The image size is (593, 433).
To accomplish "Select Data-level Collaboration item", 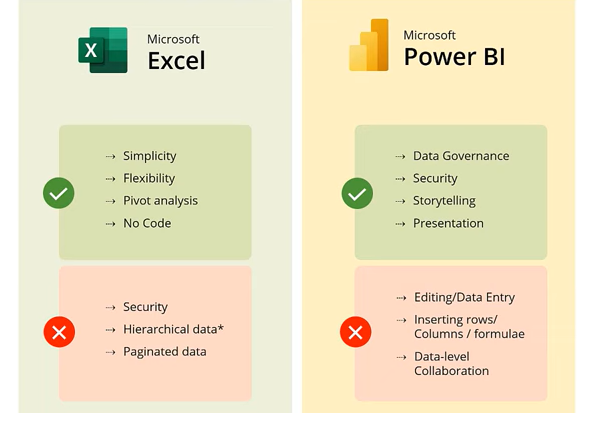I will [x=451, y=364].
